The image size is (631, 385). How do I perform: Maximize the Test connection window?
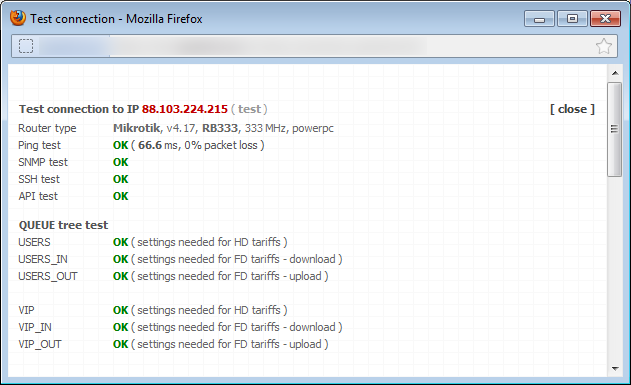tap(572, 19)
